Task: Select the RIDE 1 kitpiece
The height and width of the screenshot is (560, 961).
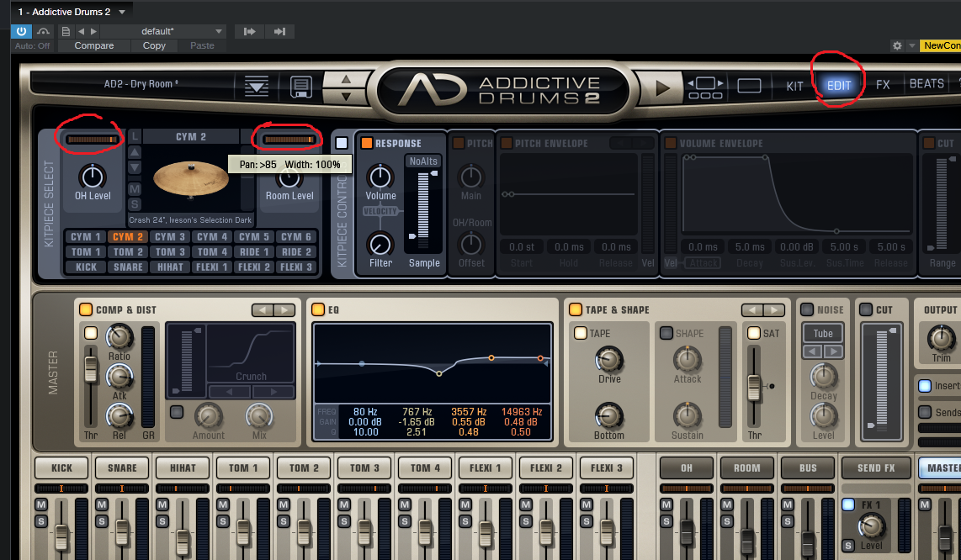Action: point(254,251)
